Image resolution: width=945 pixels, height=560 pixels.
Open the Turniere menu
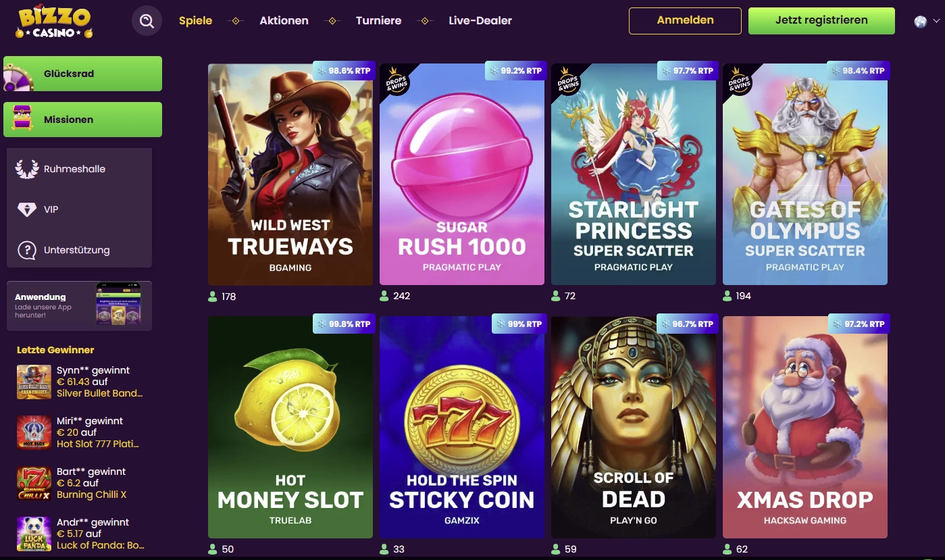378,20
